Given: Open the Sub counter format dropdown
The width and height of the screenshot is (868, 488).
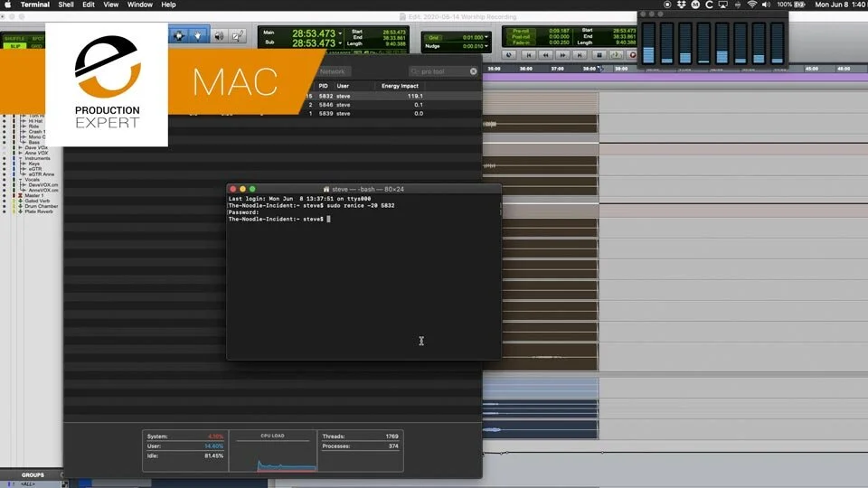Looking at the screenshot, I should [340, 43].
